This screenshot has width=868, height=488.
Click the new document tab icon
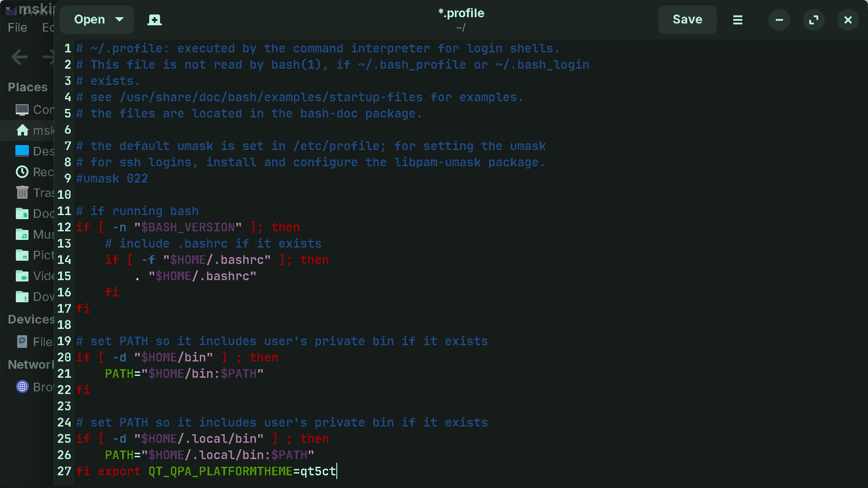point(155,20)
